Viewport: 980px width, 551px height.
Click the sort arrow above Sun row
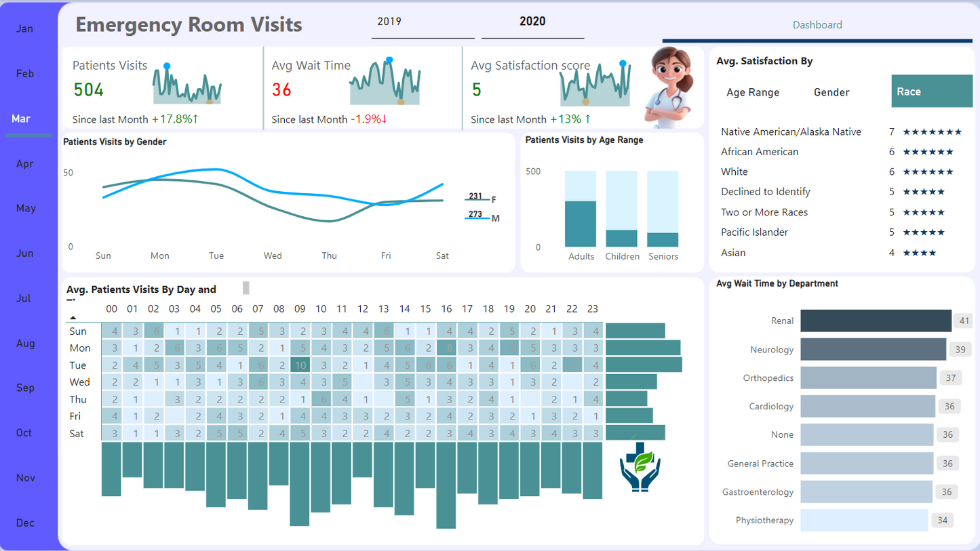pos(73,317)
